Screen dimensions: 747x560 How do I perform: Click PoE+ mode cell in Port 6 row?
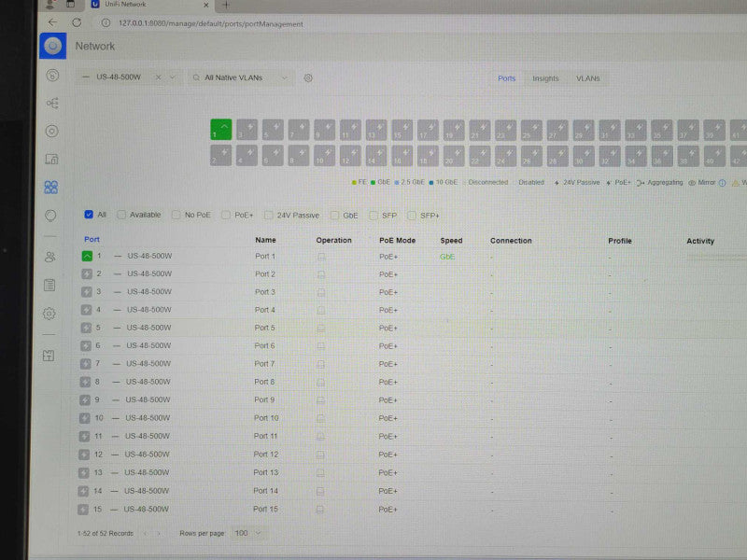point(388,346)
